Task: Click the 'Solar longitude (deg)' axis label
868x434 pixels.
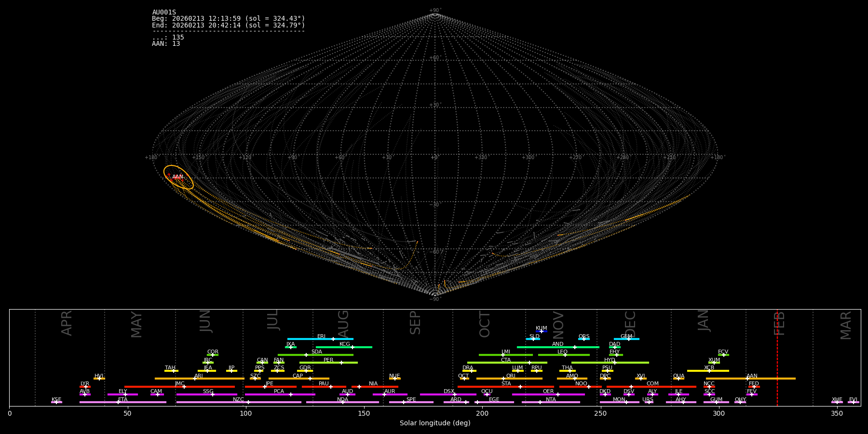Action: click(x=435, y=423)
